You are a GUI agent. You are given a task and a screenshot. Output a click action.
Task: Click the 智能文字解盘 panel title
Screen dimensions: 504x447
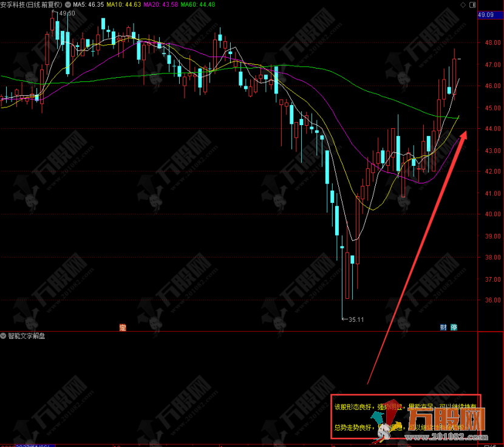click(x=26, y=336)
